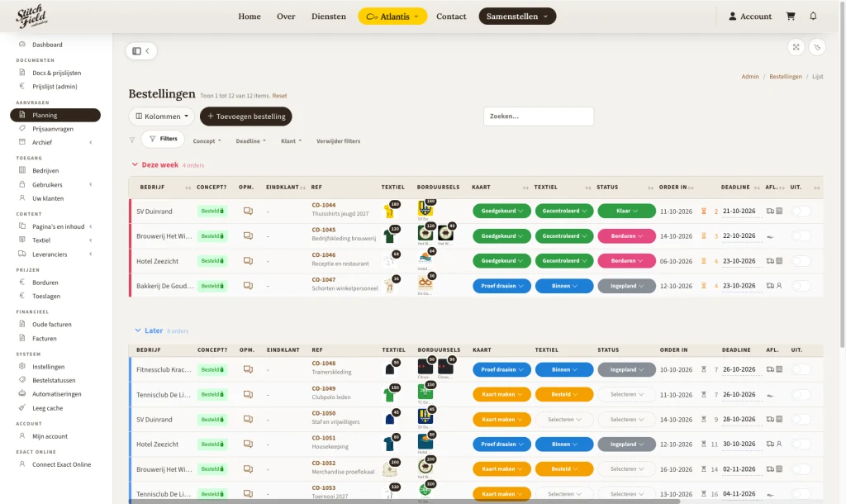The height and width of the screenshot is (504, 846).
Task: Open comments icon for Fitnessclub CO-1048 row
Action: [248, 369]
